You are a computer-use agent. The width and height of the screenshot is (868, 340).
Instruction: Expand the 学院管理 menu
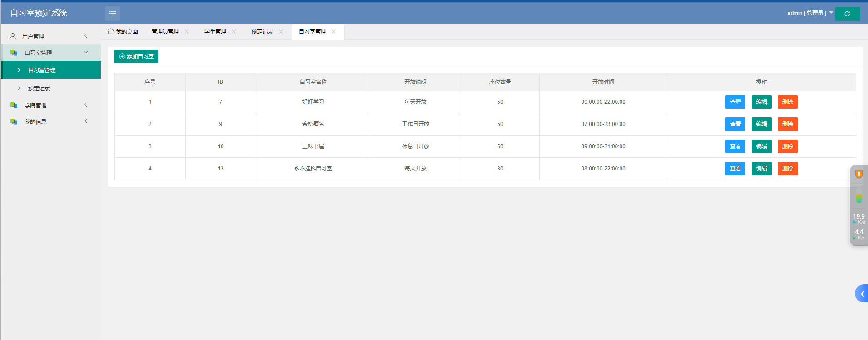tap(50, 105)
